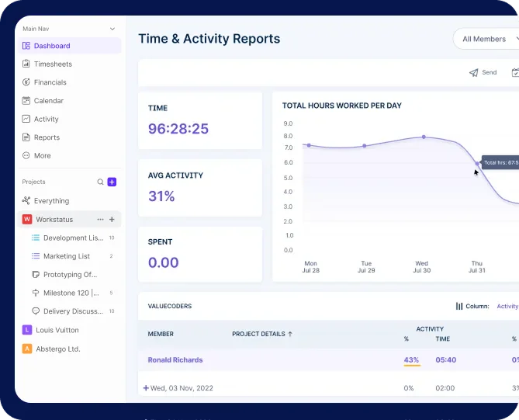Select the Louis Vuitton project
Viewport: 519px width, 420px height.
(x=57, y=330)
